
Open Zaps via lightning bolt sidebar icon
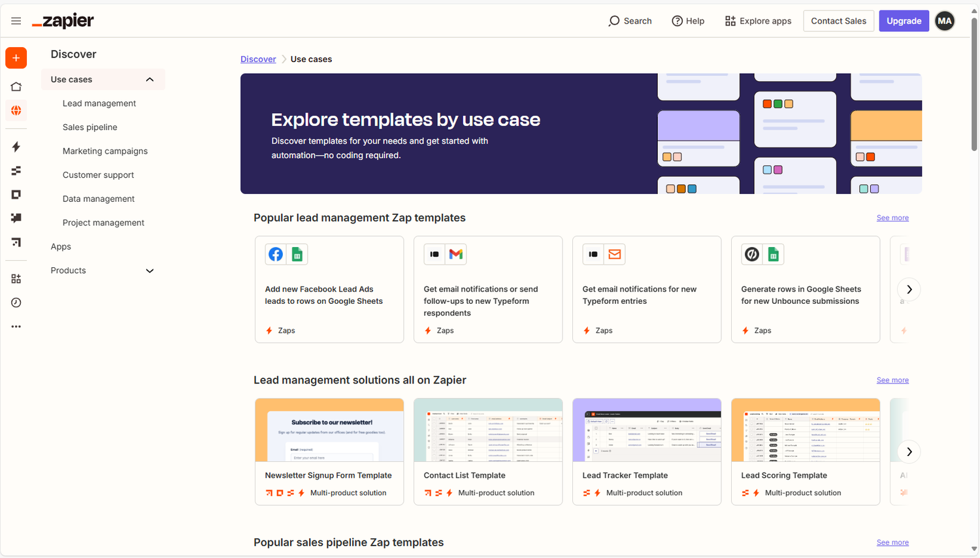tap(16, 147)
